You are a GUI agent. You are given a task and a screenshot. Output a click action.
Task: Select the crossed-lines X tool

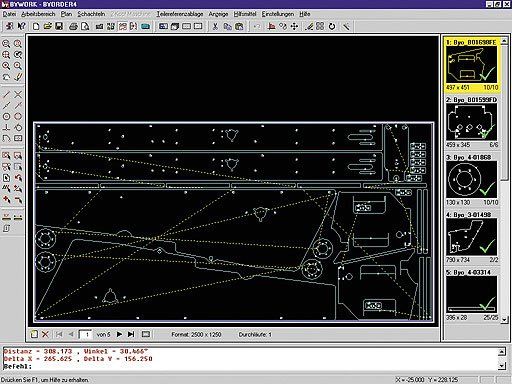18,95
